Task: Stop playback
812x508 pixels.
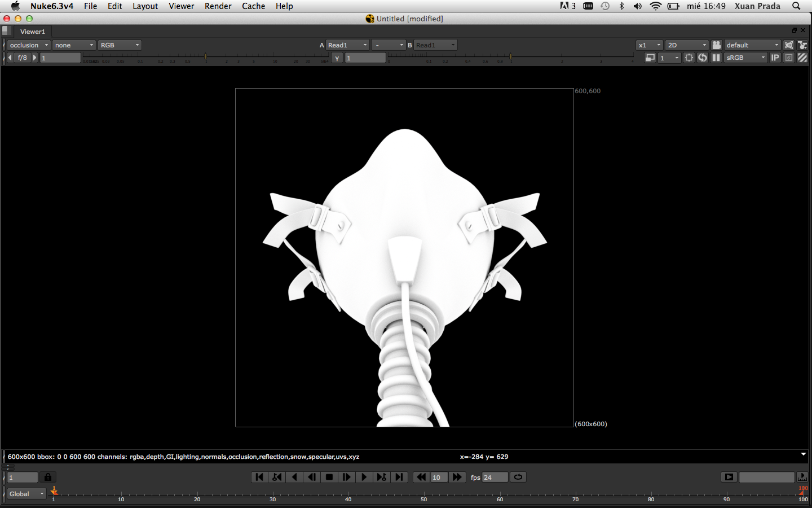Action: 329,478
